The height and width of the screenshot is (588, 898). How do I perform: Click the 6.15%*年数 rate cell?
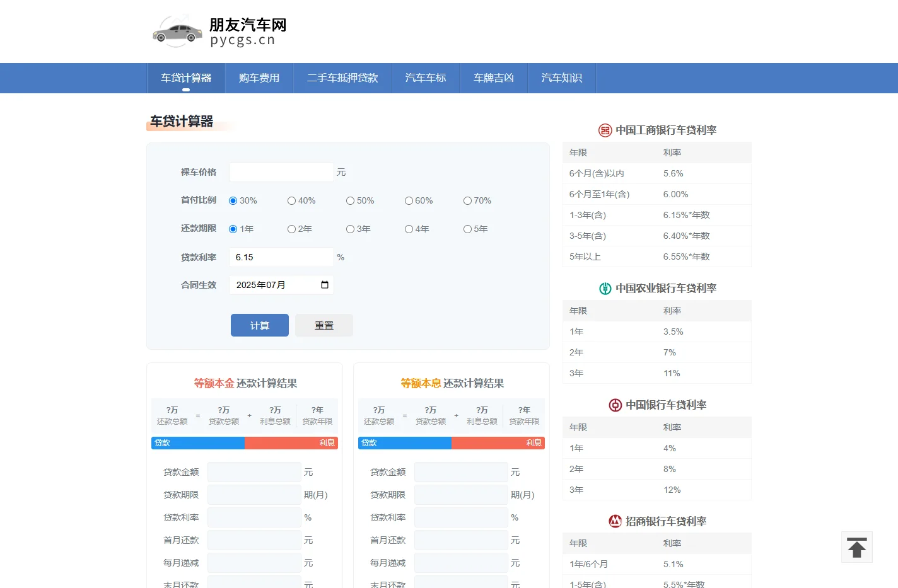[x=686, y=215]
